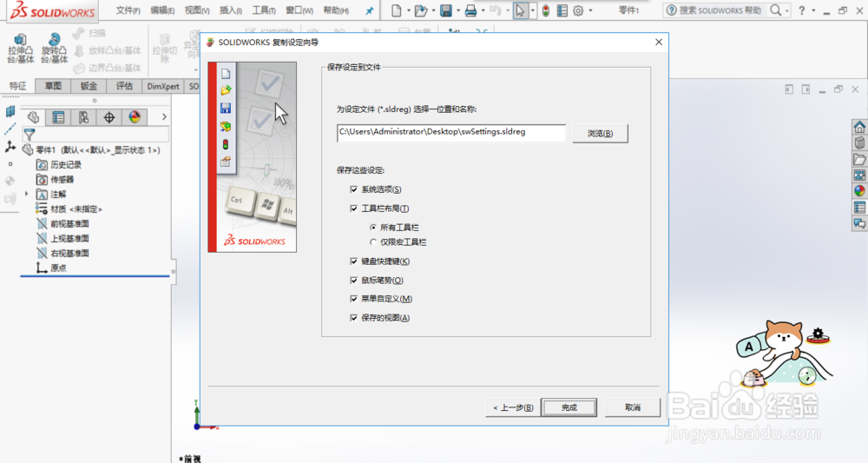This screenshot has width=868, height=463.
Task: Open search type dropdown beside magnifier
Action: tap(786, 10)
